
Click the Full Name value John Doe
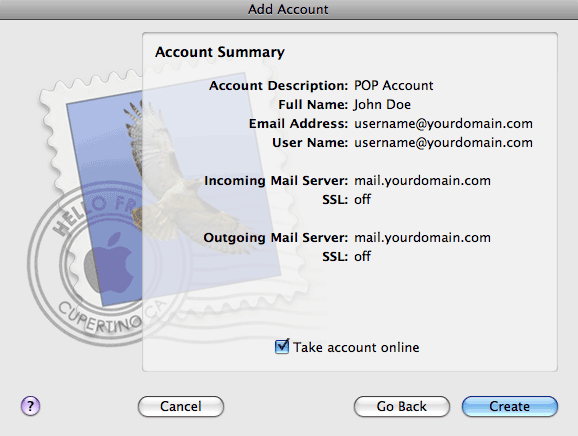(382, 105)
